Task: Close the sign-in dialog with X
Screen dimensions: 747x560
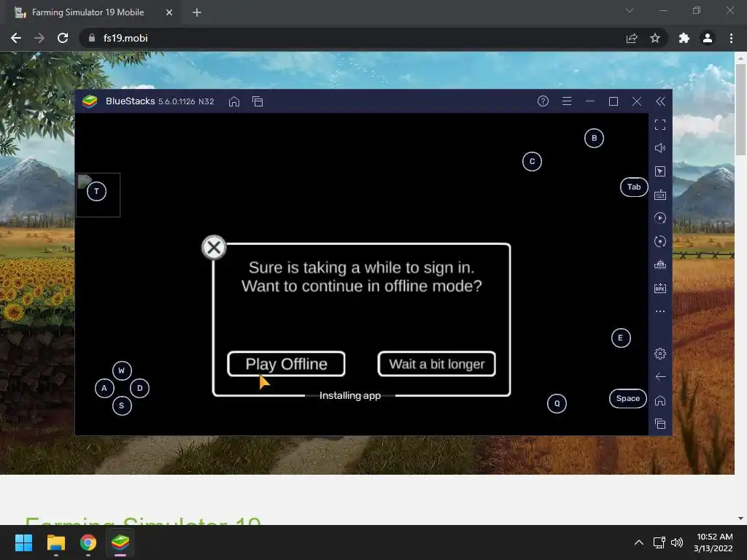Action: (214, 247)
